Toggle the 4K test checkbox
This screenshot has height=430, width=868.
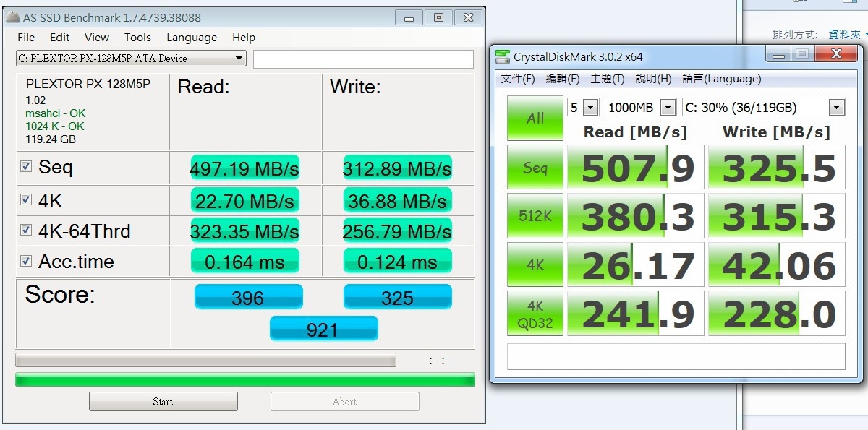(26, 199)
